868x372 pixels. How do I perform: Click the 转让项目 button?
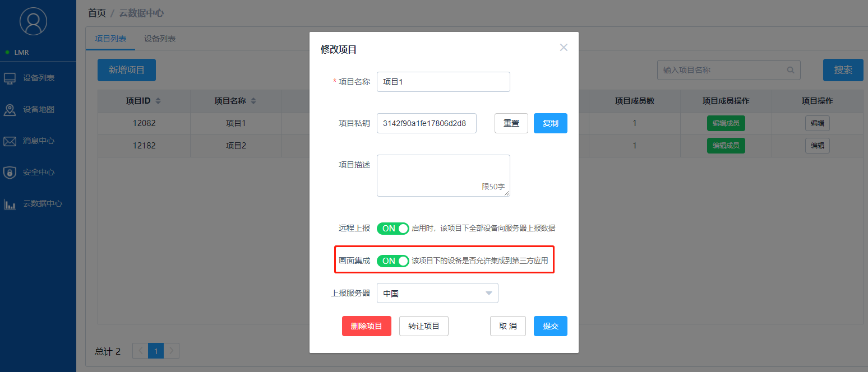click(423, 326)
